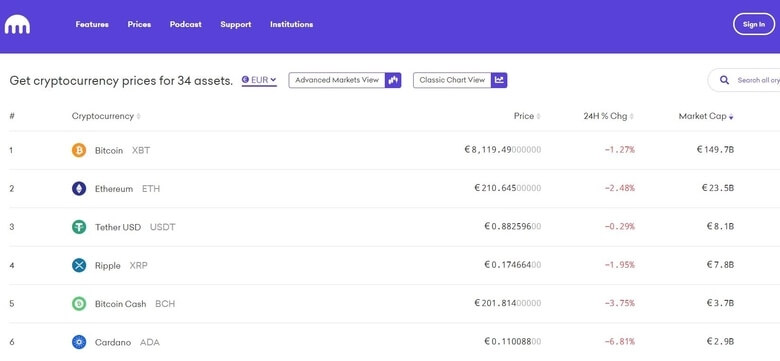Sort by 24H % Chg column
This screenshot has height=361, width=780.
pyautogui.click(x=608, y=116)
